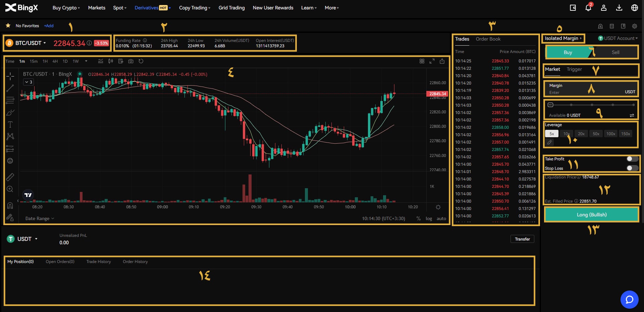The image size is (644, 312).
Task: Open language globe icon
Action: tap(635, 8)
